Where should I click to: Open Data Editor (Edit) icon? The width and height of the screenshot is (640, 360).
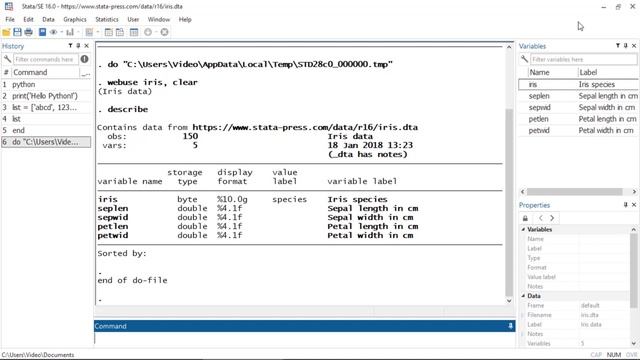pos(109,32)
